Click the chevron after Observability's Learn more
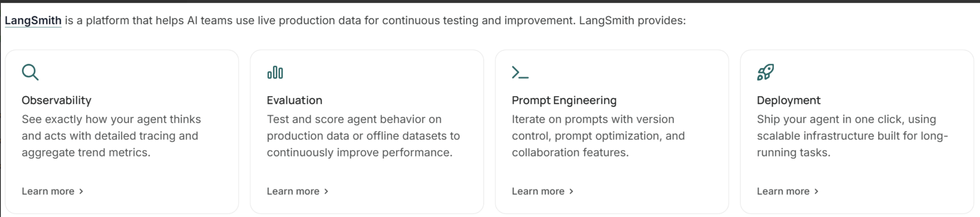The width and height of the screenshot is (980, 217). pos(81,192)
